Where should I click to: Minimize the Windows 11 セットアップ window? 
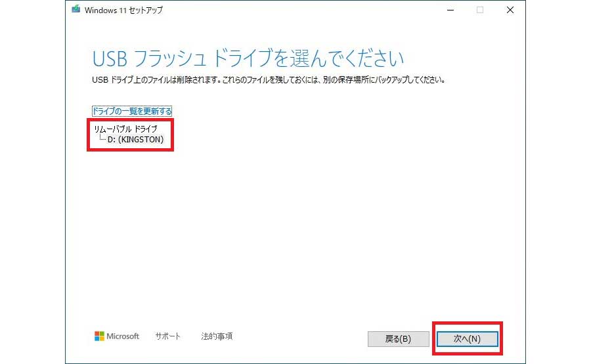click(450, 10)
